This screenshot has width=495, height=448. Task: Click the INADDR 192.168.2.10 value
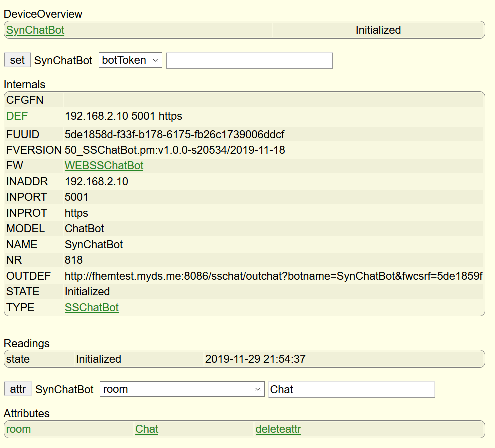96,181
